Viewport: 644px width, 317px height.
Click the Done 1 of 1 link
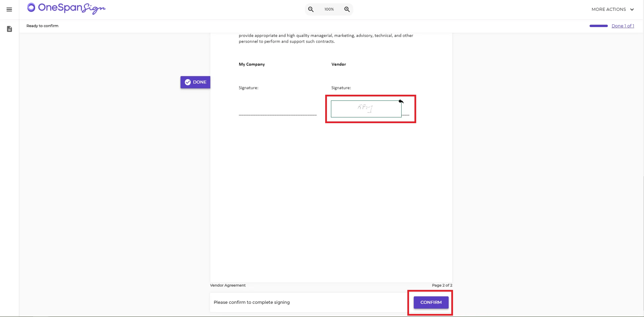click(x=623, y=26)
